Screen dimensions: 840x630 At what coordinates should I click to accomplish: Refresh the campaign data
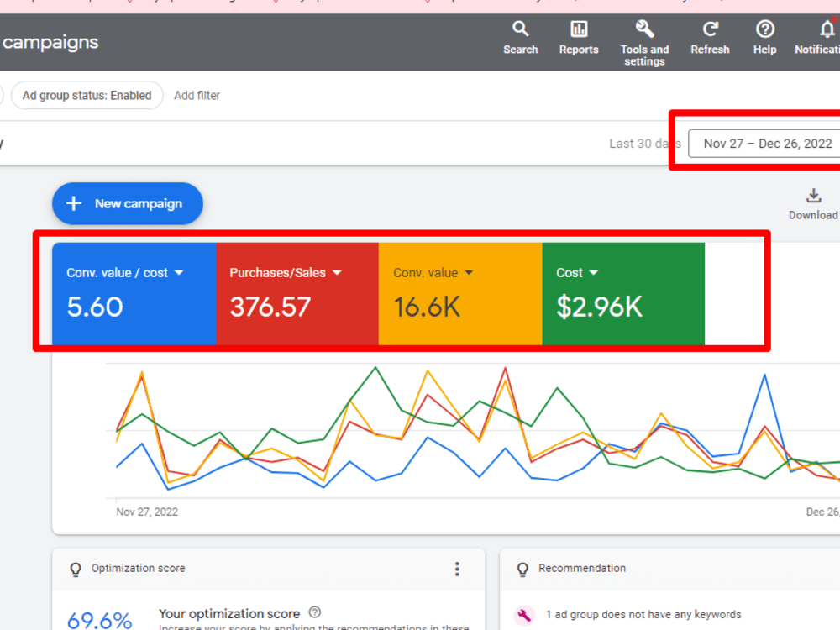[x=710, y=38]
